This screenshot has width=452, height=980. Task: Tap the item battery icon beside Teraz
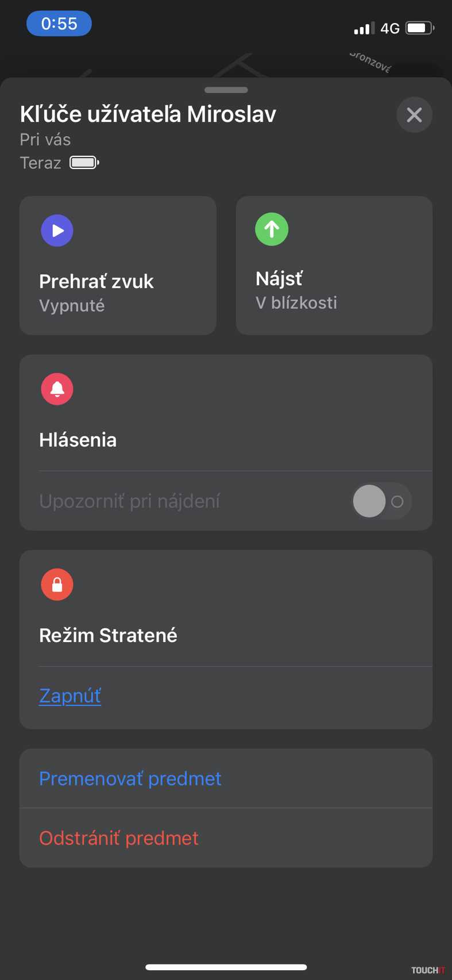[x=84, y=163]
